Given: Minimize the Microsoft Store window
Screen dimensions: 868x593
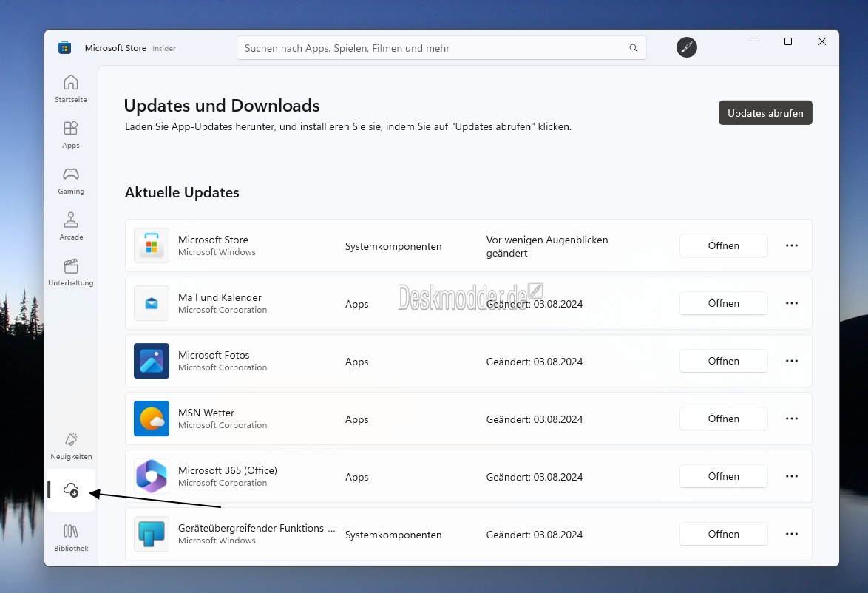Looking at the screenshot, I should [754, 41].
